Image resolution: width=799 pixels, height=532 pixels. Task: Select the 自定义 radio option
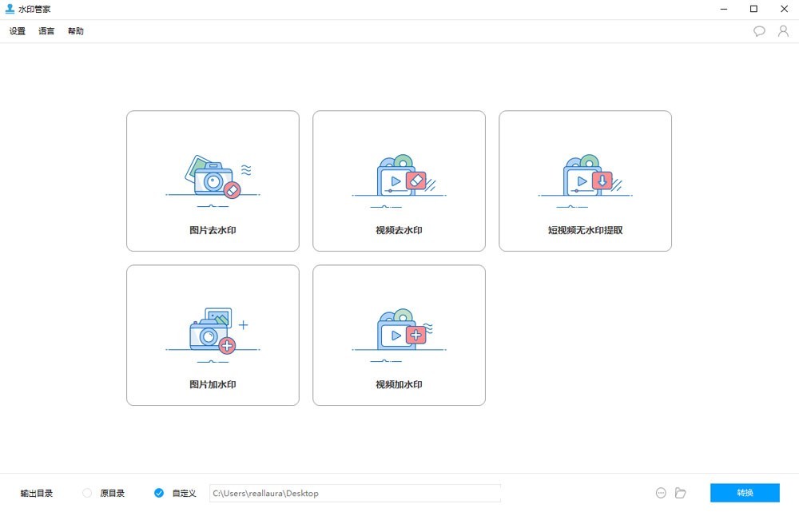pyautogui.click(x=159, y=493)
